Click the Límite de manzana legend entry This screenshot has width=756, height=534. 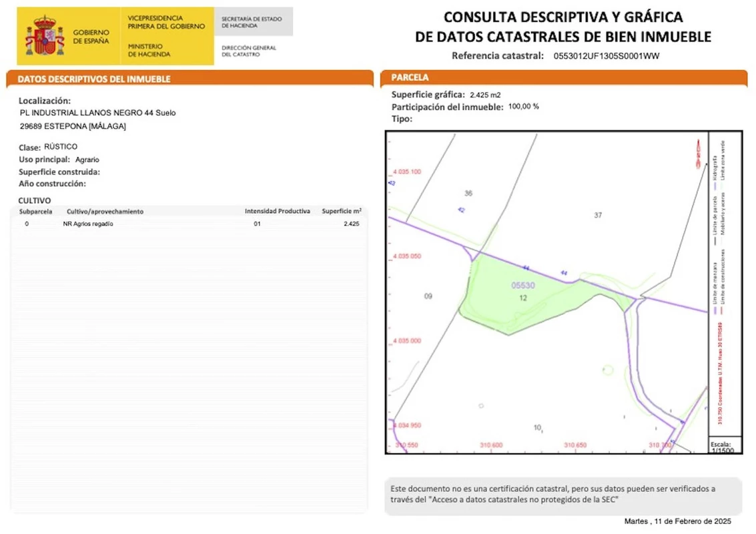click(x=715, y=286)
